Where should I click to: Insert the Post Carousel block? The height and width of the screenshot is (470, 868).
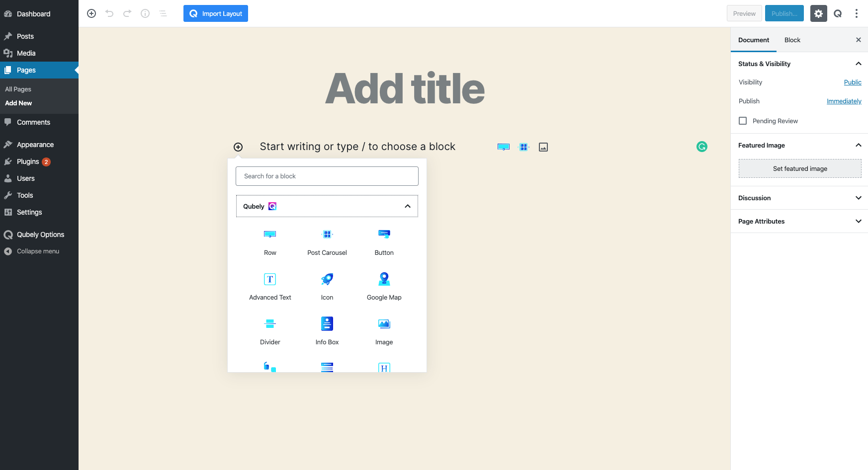click(327, 241)
